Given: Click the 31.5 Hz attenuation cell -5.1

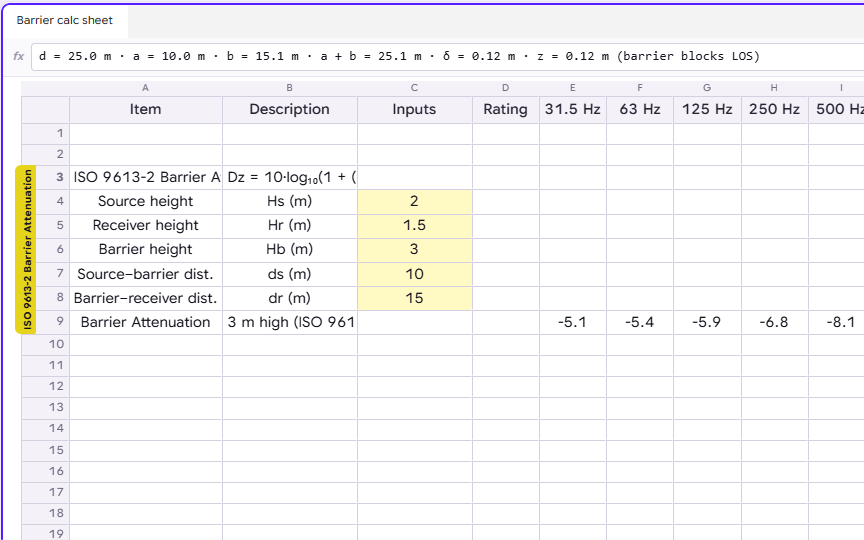Looking at the screenshot, I should 573,322.
